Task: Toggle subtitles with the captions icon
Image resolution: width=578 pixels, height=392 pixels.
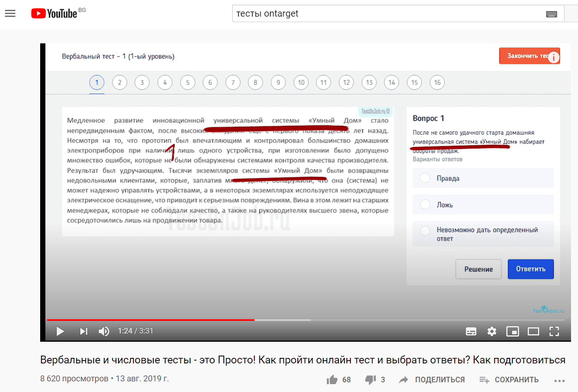Action: pos(471,331)
